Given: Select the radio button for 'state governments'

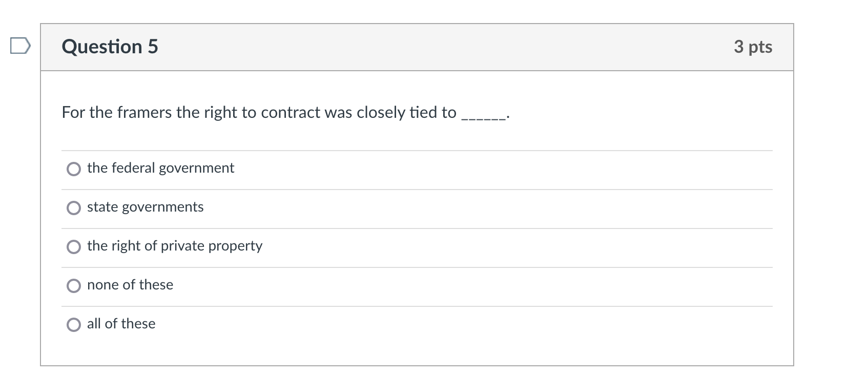Looking at the screenshot, I should point(73,207).
